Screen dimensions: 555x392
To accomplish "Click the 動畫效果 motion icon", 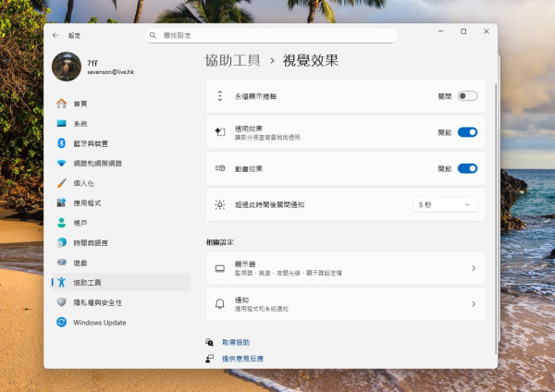I will [x=220, y=168].
